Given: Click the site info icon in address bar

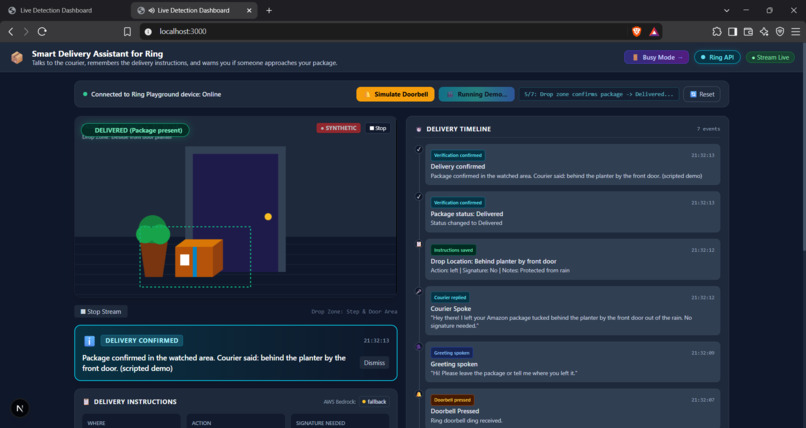Looking at the screenshot, I should pyautogui.click(x=149, y=32).
